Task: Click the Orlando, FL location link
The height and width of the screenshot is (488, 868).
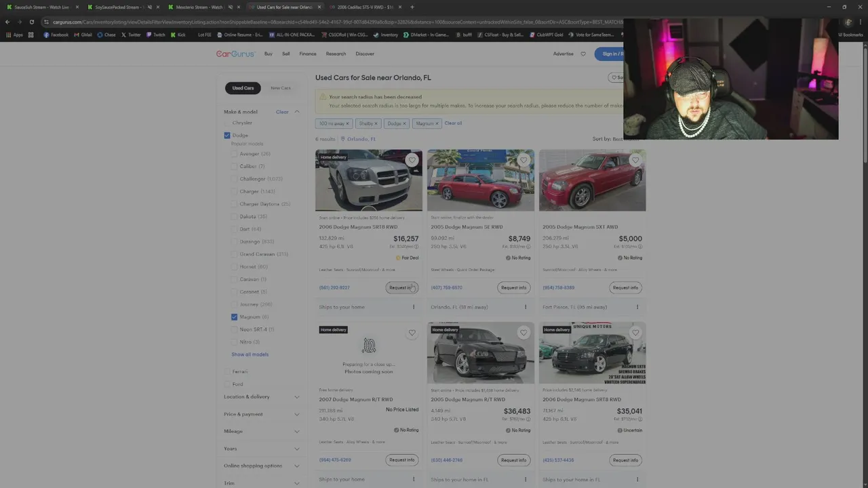Action: (x=361, y=139)
